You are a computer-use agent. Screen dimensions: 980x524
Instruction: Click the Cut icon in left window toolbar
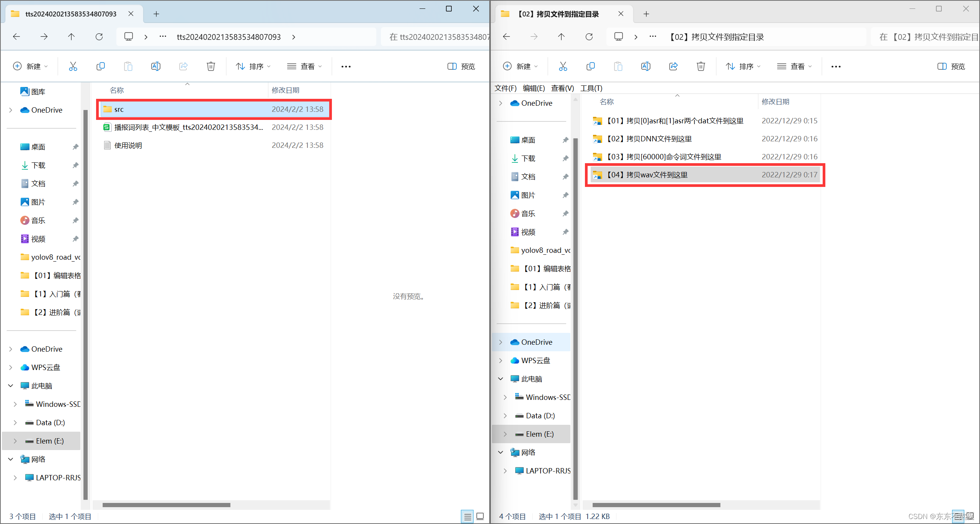pyautogui.click(x=73, y=66)
